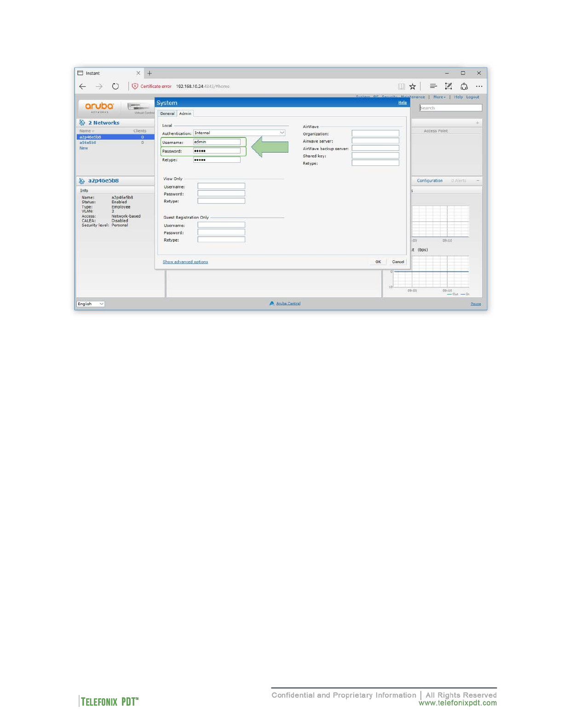Click the Pause link
563x728 pixels.
(x=476, y=304)
